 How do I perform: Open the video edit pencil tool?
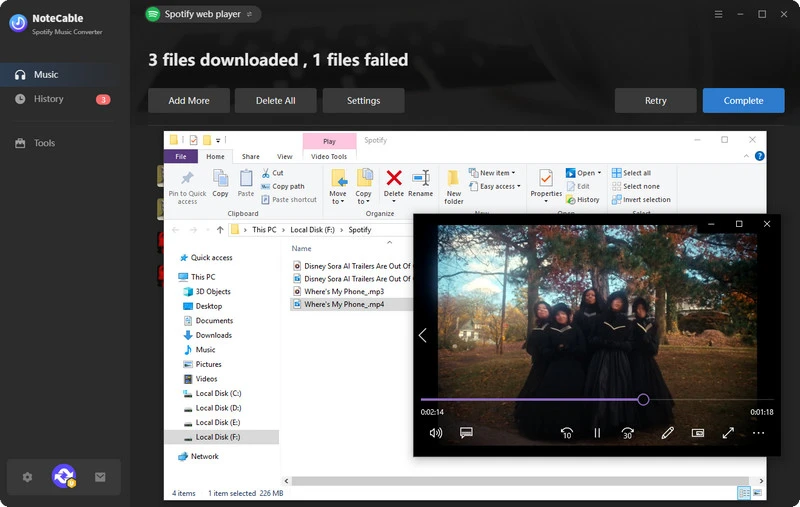(667, 433)
